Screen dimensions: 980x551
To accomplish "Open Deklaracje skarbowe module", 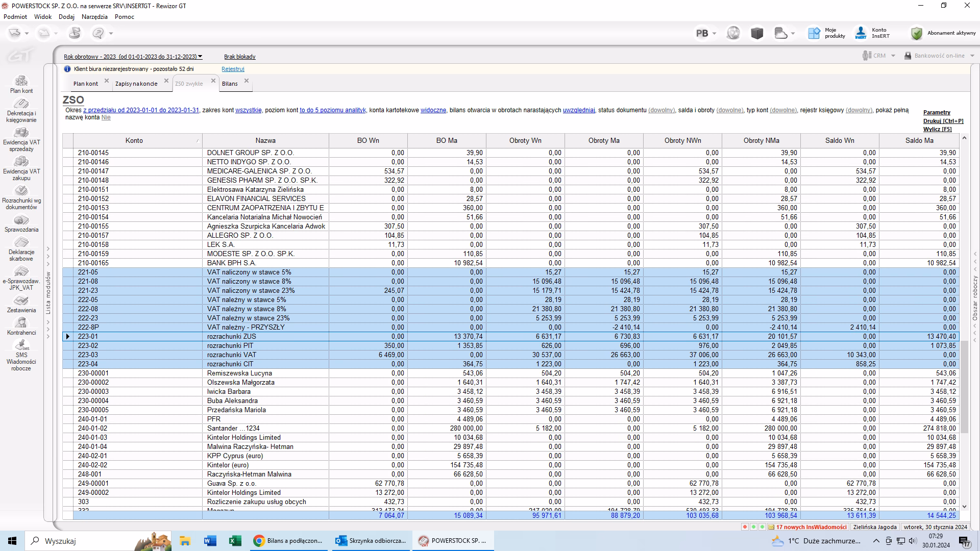I will [x=21, y=249].
